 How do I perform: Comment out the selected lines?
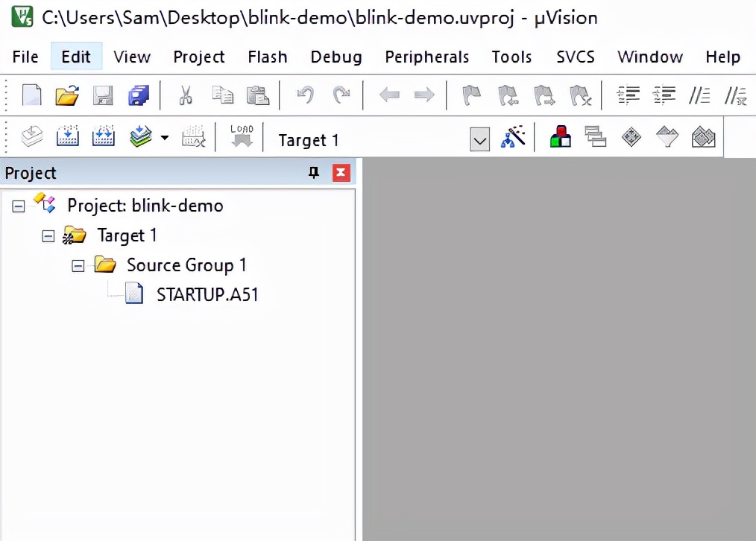pyautogui.click(x=699, y=95)
